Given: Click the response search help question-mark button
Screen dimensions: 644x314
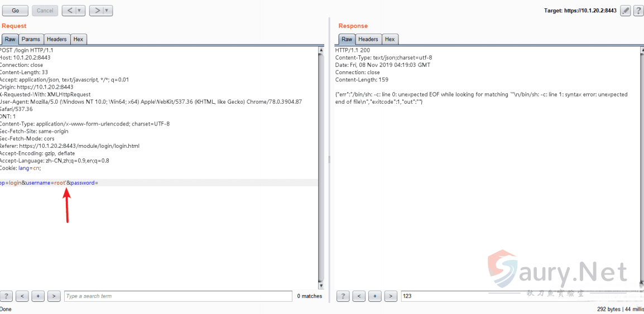Looking at the screenshot, I should [x=343, y=296].
